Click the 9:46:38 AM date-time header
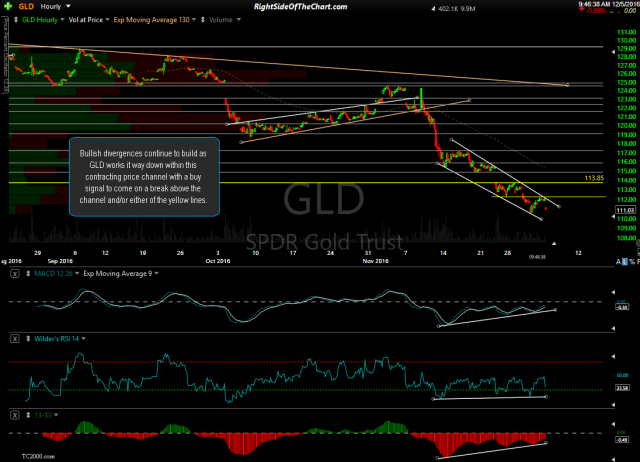Viewport: 640px width, 462px height. [x=609, y=4]
